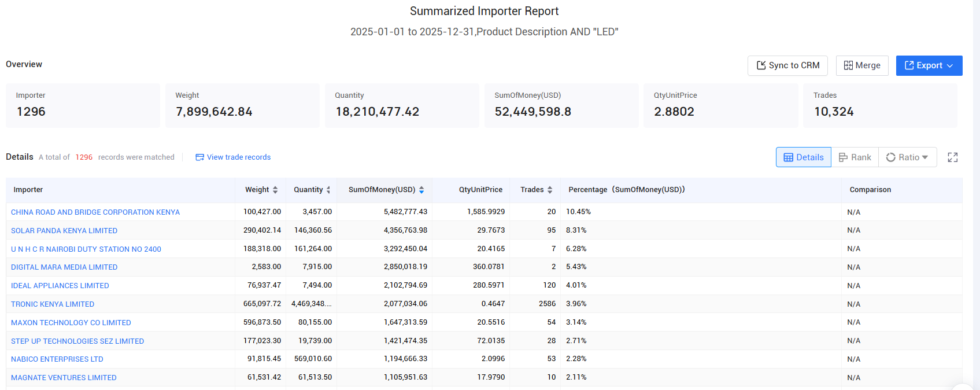Open CHINA ROAD AND BRIDGE CORPORATION KENYA
Screen dimensions: 980x390
point(95,212)
